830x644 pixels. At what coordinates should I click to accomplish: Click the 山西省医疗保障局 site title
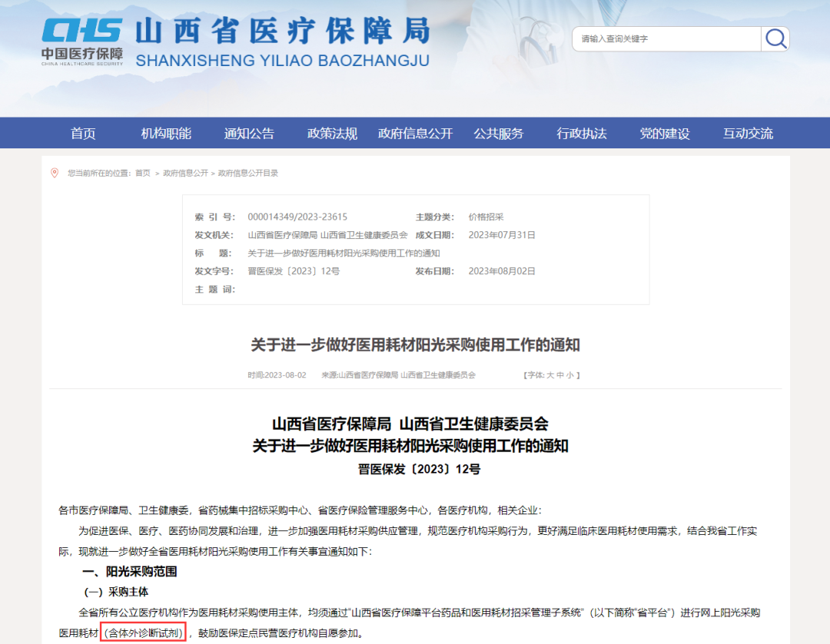(x=282, y=32)
